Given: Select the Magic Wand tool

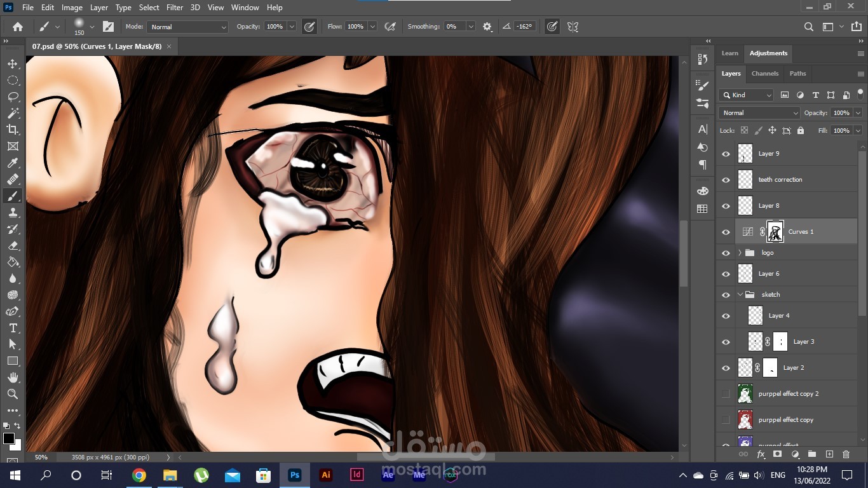Looking at the screenshot, I should click(x=13, y=113).
